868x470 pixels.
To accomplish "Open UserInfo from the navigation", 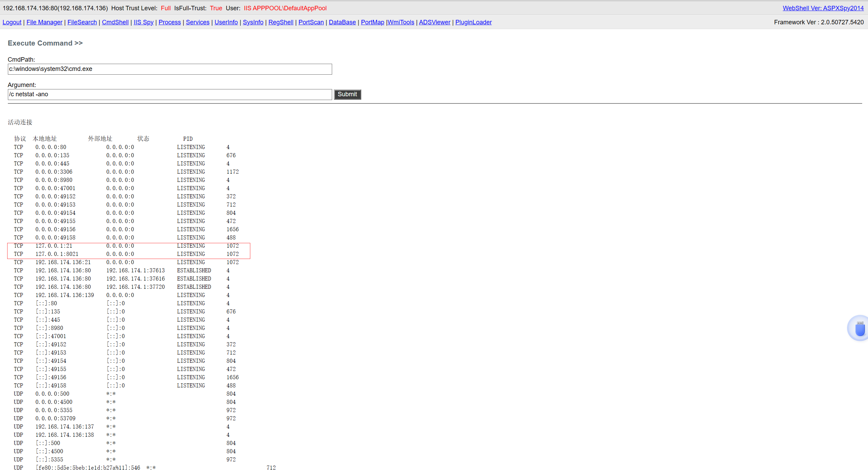I will pos(226,22).
